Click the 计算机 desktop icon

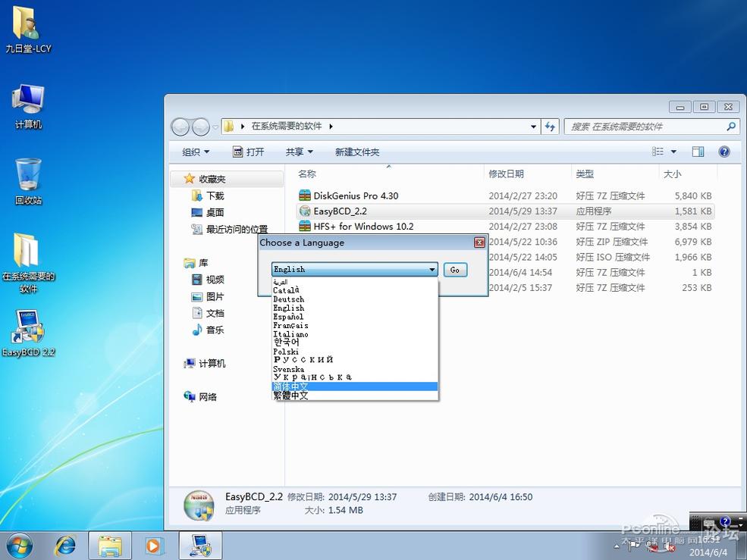tap(28, 107)
